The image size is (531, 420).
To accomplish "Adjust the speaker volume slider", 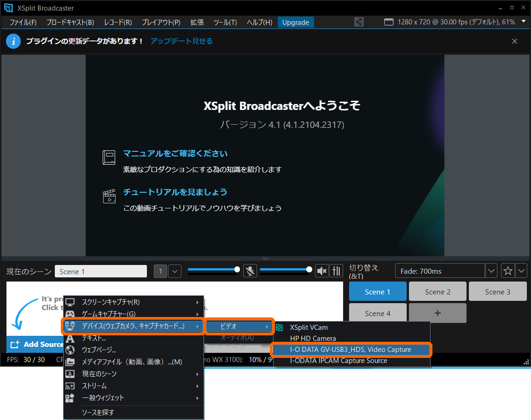I will tap(286, 270).
